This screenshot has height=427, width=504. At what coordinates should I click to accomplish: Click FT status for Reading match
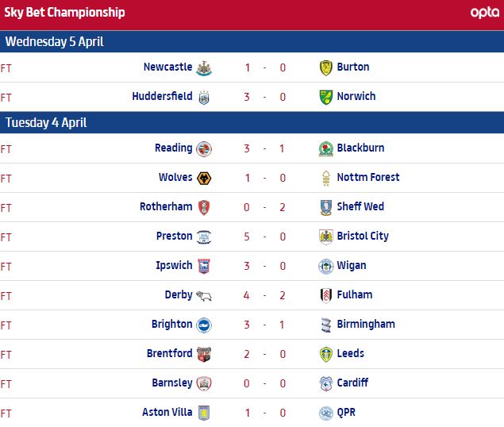(x=6, y=148)
